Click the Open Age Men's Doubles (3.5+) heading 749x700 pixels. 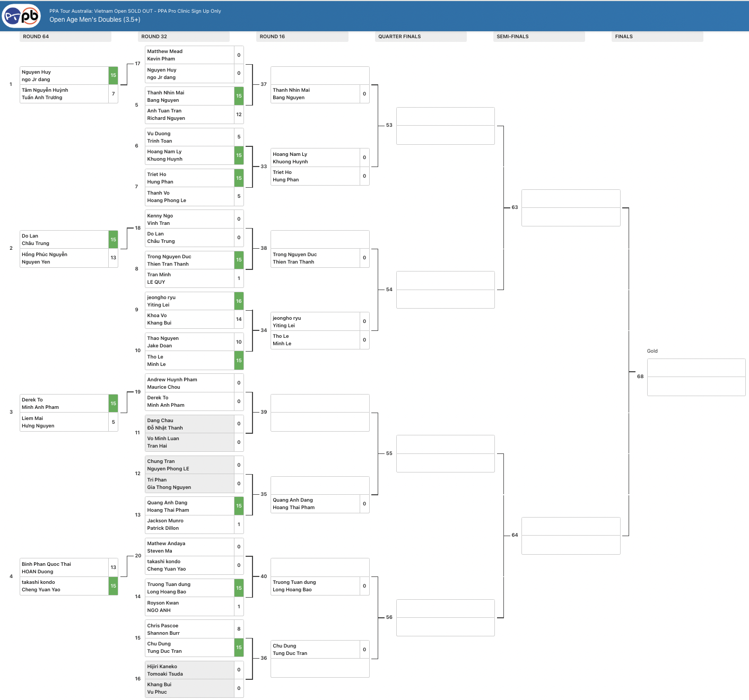click(x=95, y=20)
